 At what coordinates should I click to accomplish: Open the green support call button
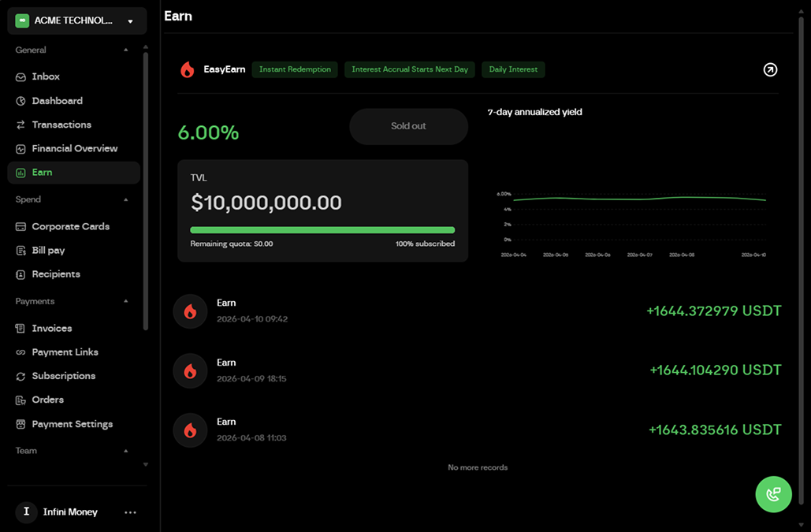pos(773,494)
